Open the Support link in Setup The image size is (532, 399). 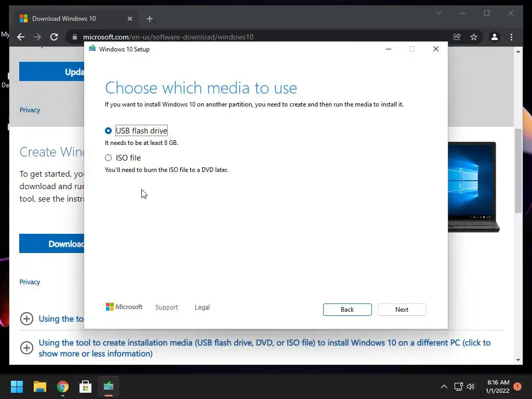pyautogui.click(x=167, y=308)
